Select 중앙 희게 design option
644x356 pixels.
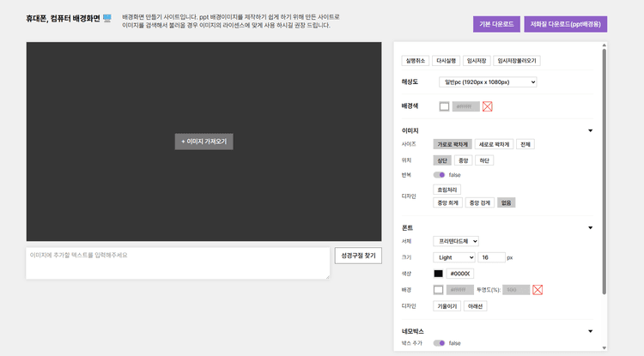(x=447, y=203)
